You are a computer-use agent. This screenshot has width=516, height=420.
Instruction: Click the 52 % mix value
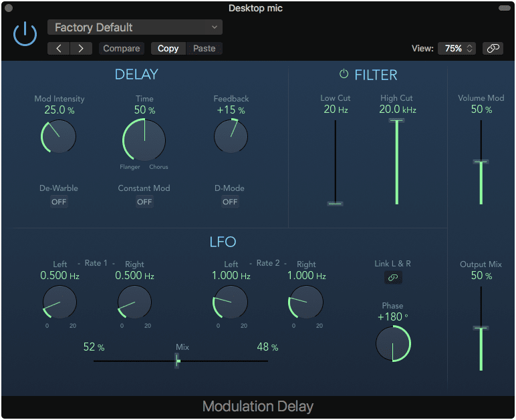[94, 347]
